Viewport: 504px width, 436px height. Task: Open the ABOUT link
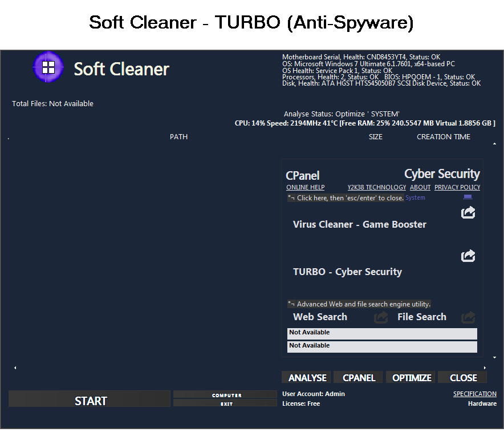(x=420, y=187)
